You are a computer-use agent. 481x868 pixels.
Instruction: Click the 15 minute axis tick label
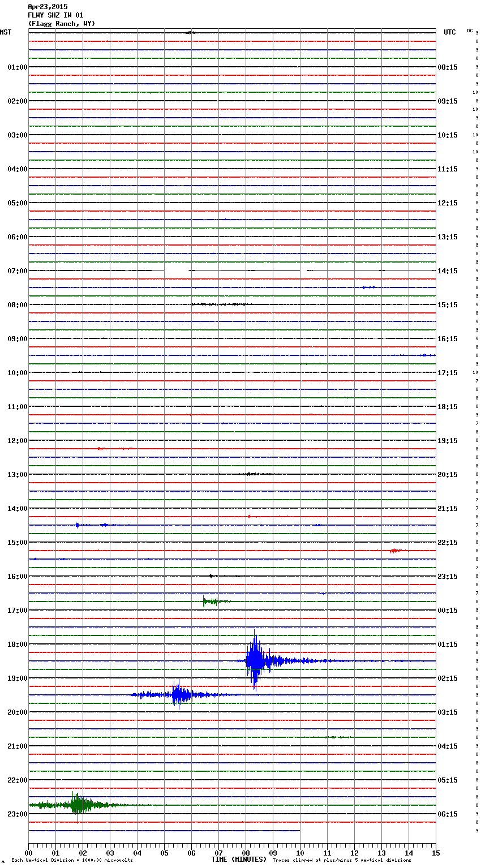click(x=436, y=853)
